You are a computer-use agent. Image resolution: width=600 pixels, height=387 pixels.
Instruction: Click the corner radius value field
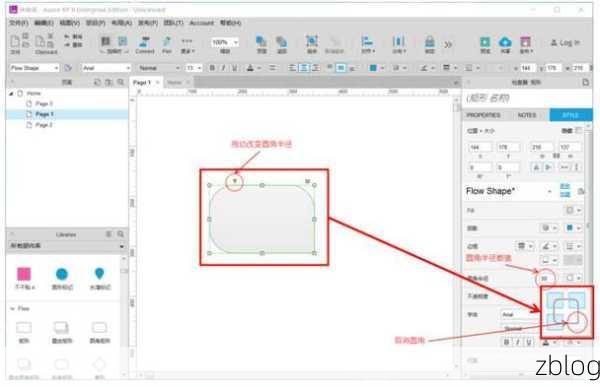pyautogui.click(x=545, y=278)
